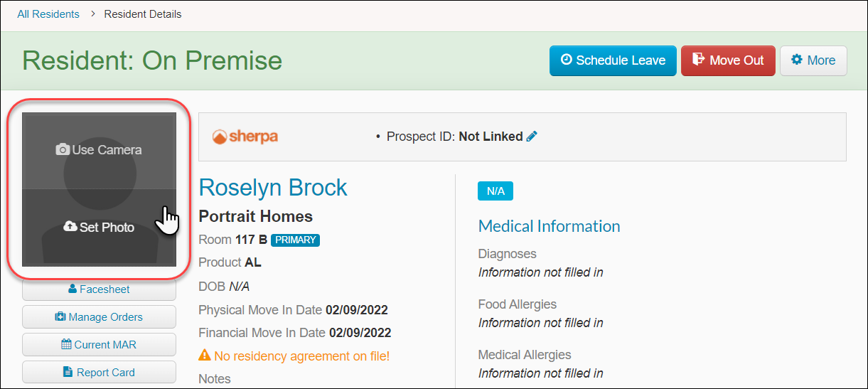
Task: Click the Move Out button
Action: [728, 60]
